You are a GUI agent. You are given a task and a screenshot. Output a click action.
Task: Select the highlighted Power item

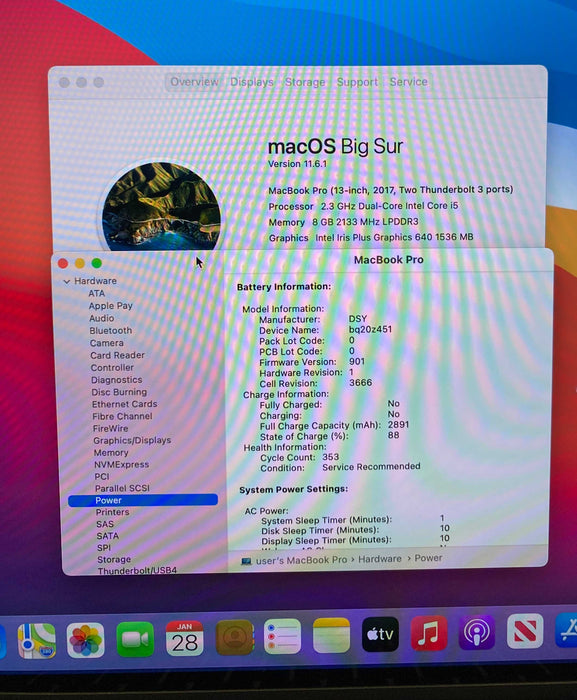point(143,500)
